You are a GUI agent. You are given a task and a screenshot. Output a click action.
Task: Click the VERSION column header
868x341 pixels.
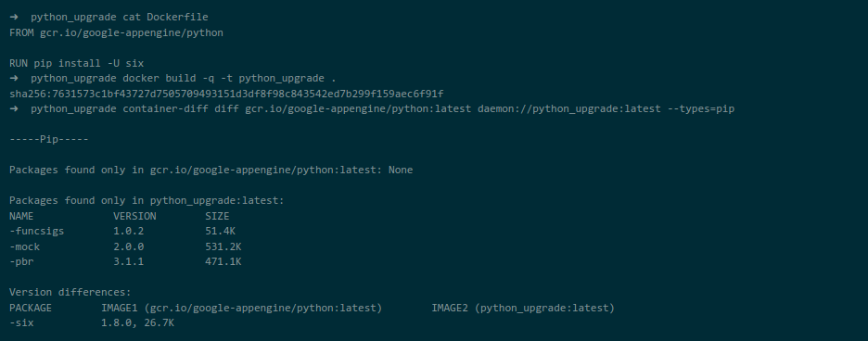pyautogui.click(x=134, y=216)
